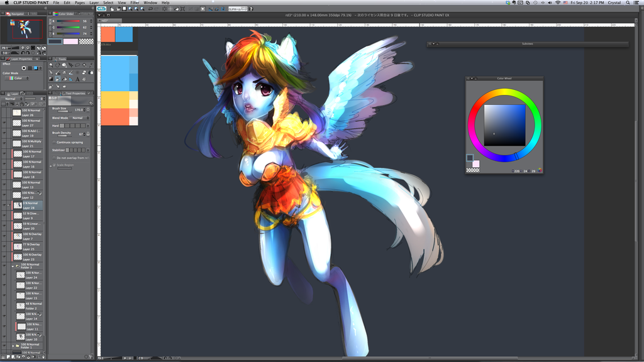Open the Window menu
Screen dimensions: 644x362
tap(150, 3)
